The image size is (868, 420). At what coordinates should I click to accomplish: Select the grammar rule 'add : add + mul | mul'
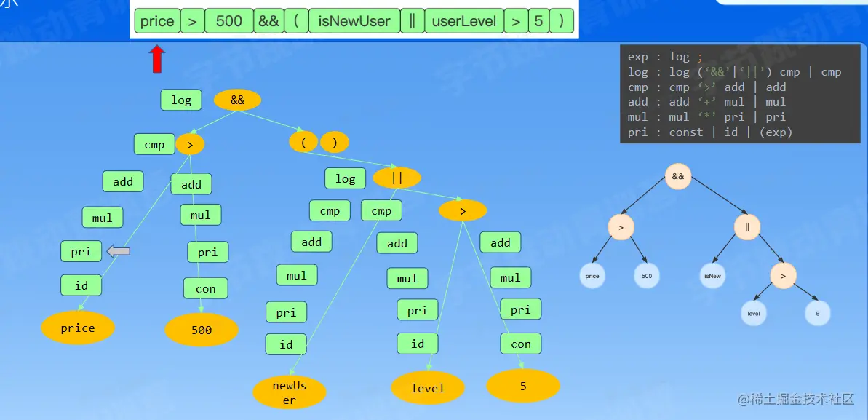[707, 102]
